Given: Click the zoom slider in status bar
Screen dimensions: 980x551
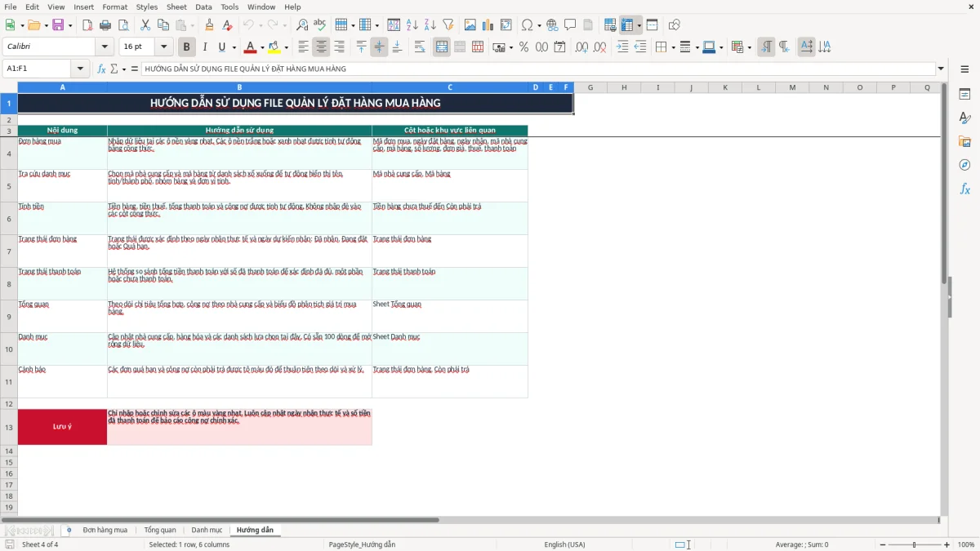Looking at the screenshot, I should 914,544.
